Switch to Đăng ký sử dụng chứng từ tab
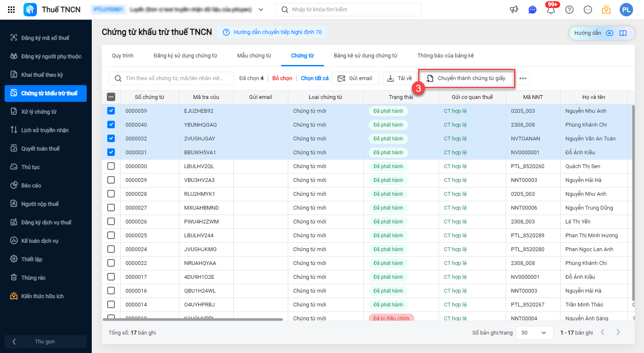Viewport: 644px width, 353px height. click(x=185, y=56)
